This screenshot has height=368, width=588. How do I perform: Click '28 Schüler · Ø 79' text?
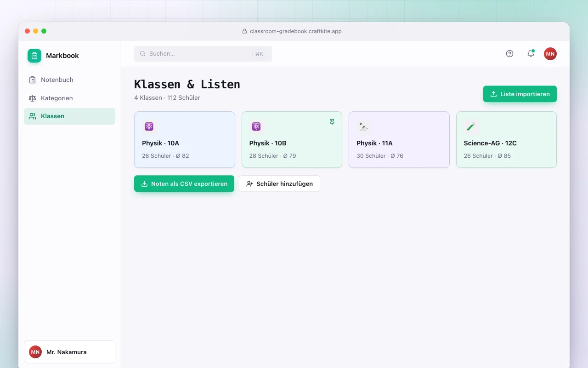[272, 156]
